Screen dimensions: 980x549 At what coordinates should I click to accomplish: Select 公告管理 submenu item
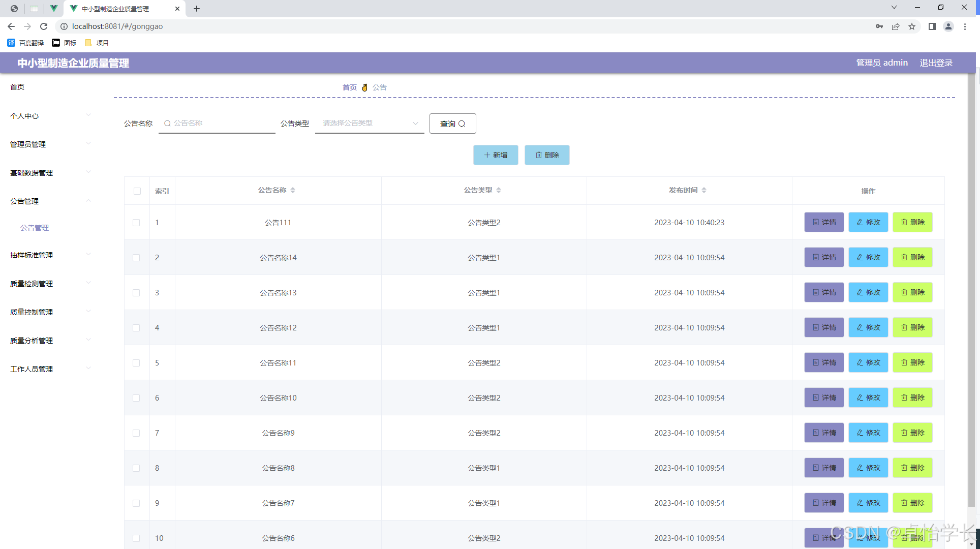[35, 228]
